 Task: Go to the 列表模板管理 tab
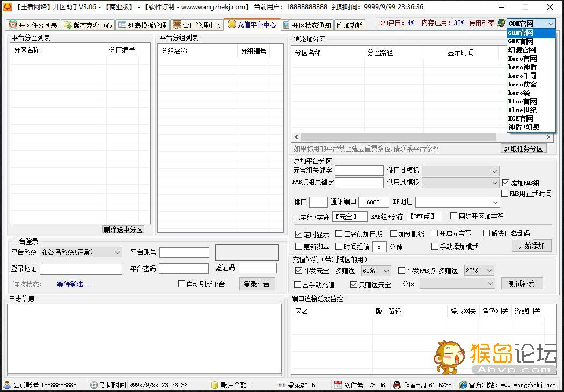[x=142, y=25]
